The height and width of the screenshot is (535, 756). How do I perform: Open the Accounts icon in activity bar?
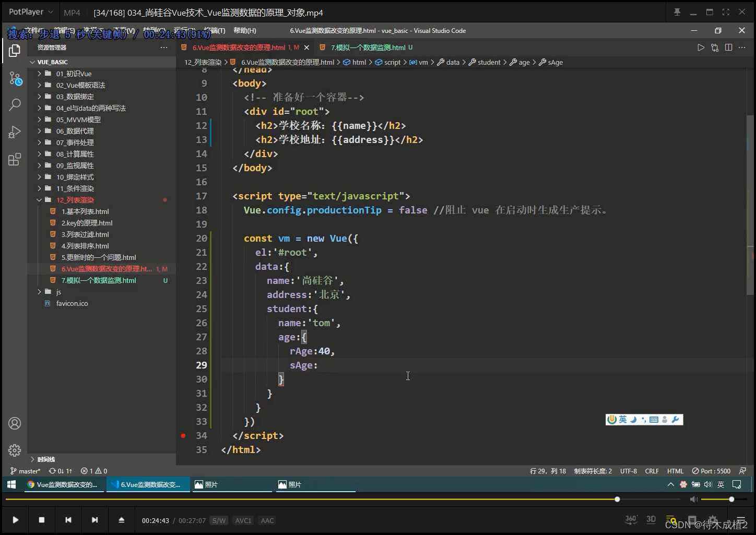click(15, 423)
